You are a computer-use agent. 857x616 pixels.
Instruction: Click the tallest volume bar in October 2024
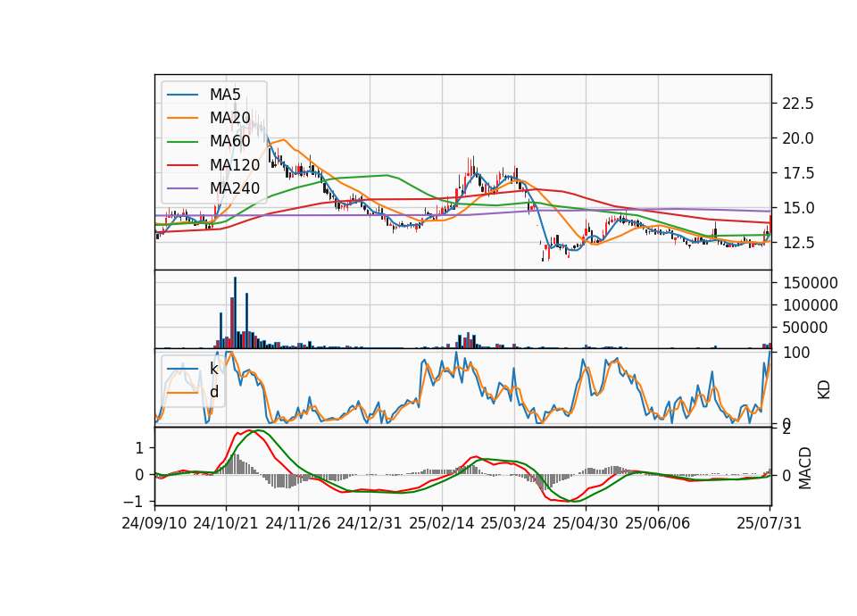click(x=235, y=312)
